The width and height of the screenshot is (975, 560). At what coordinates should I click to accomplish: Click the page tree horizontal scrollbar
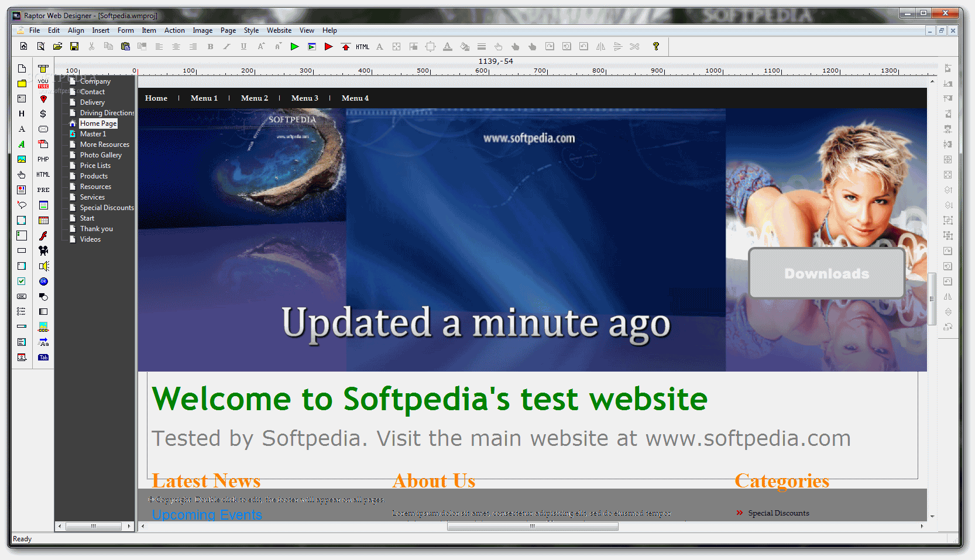click(95, 526)
